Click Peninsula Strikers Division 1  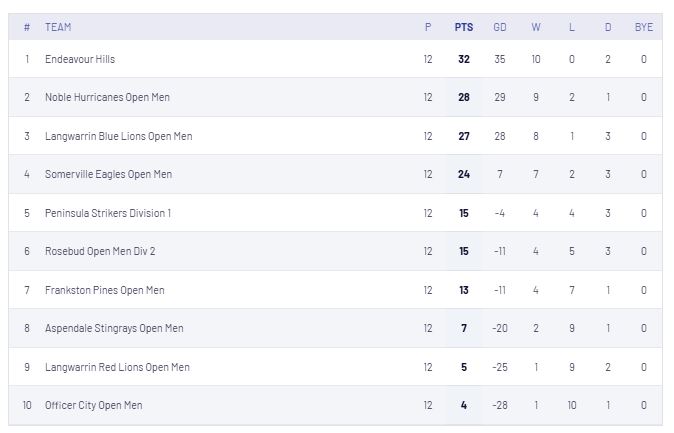108,213
